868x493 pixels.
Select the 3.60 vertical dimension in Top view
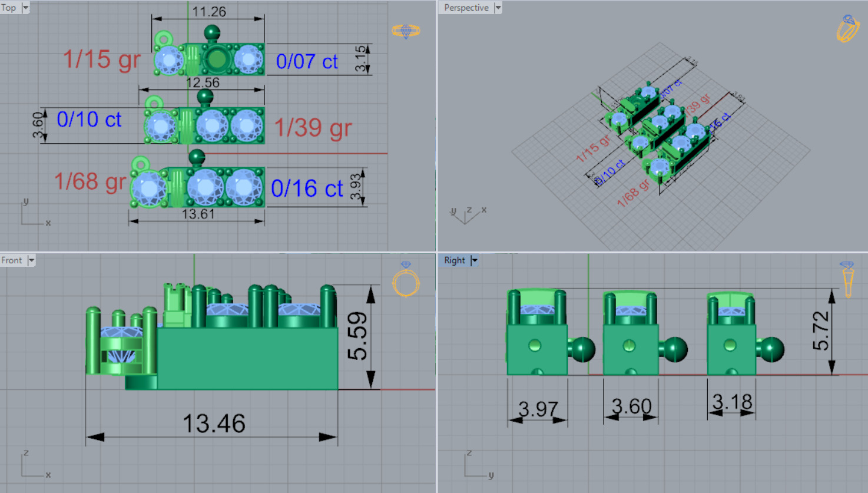tap(38, 125)
